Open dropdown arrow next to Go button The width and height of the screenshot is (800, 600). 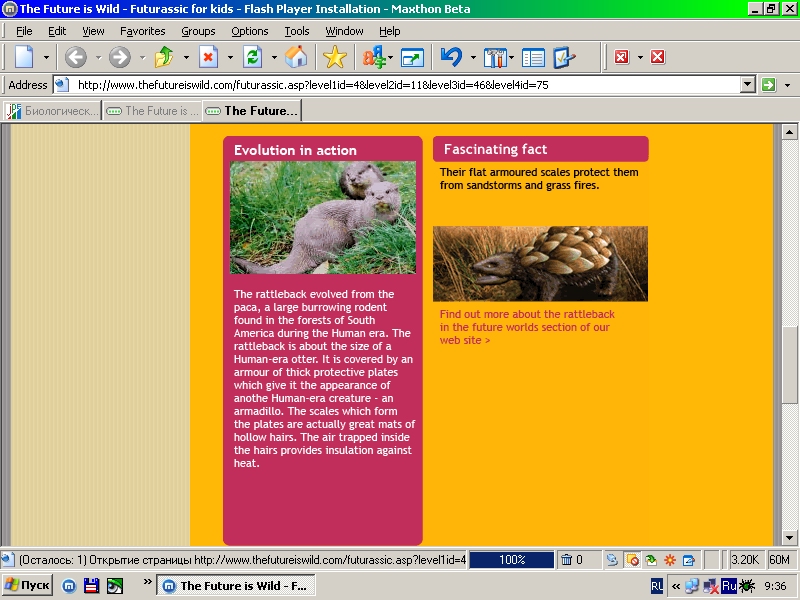[x=787, y=85]
